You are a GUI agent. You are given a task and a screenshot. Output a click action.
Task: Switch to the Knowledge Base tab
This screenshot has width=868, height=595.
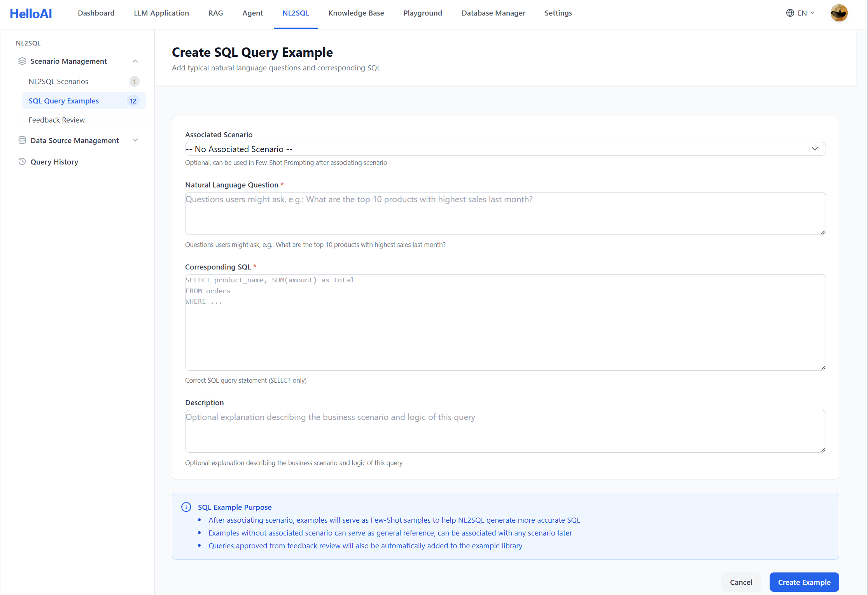pos(356,13)
